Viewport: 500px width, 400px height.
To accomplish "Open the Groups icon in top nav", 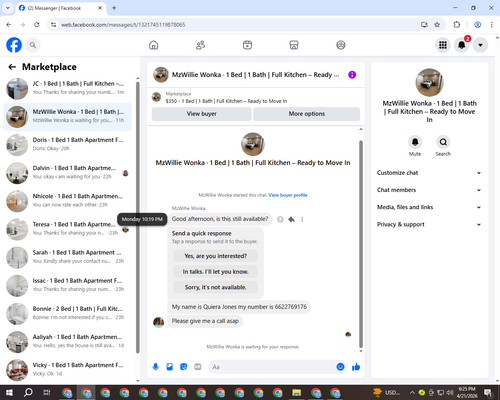I will point(341,45).
